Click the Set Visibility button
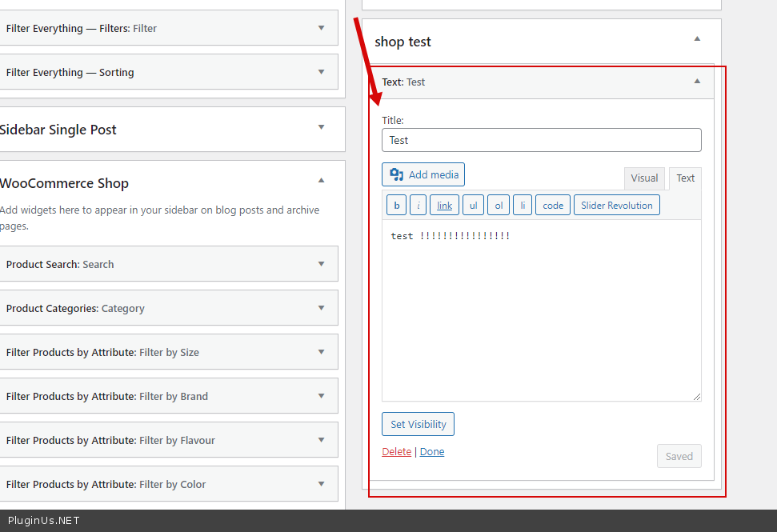Image resolution: width=777 pixels, height=532 pixels. 418,424
